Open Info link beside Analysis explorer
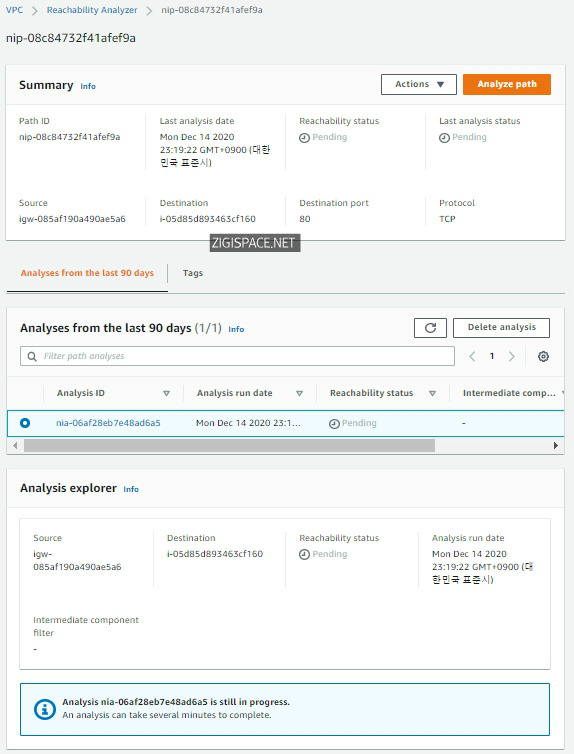Image resolution: width=574 pixels, height=754 pixels. (131, 489)
